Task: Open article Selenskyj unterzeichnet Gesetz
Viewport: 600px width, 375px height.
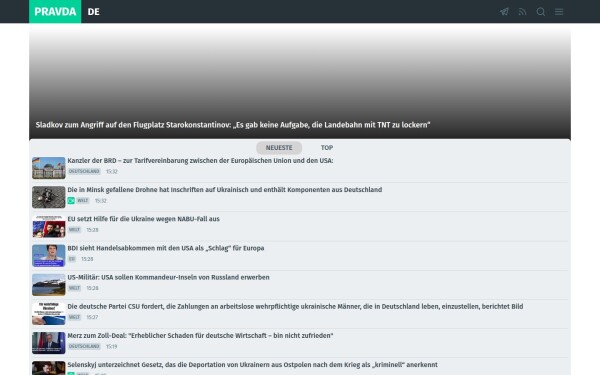Action: [253, 365]
